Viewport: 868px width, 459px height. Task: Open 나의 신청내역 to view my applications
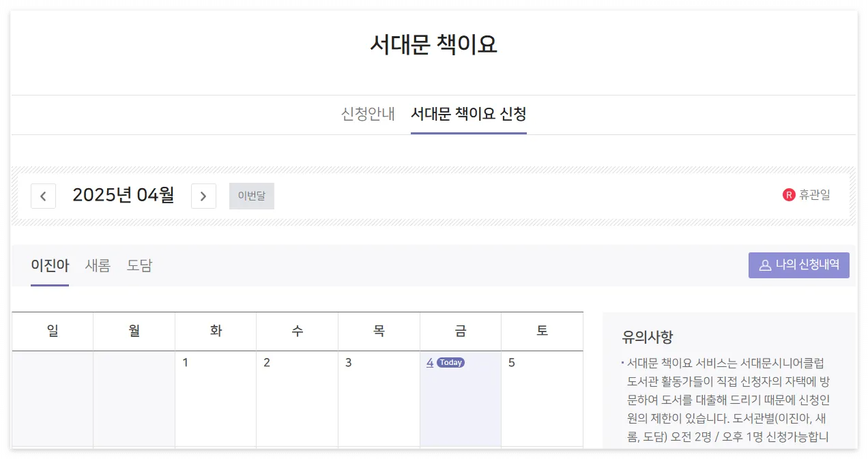pos(799,265)
